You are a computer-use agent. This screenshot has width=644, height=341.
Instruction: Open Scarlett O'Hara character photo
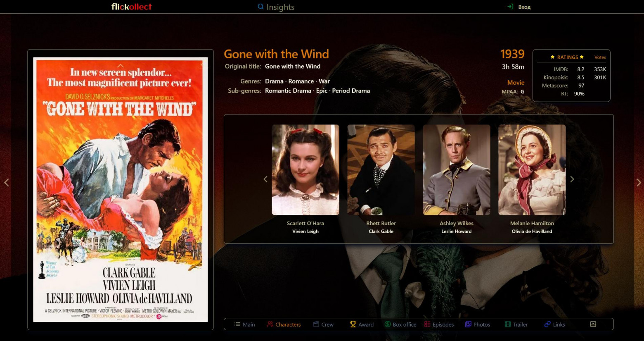coord(305,170)
